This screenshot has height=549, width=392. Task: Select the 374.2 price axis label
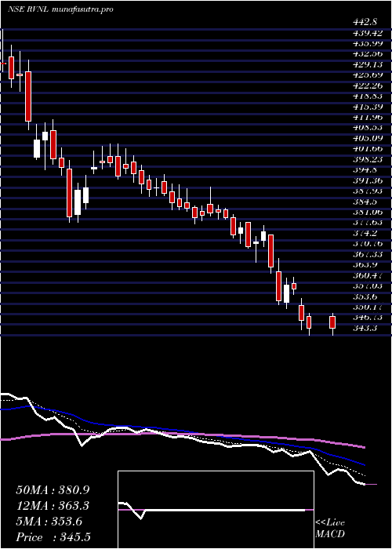365,233
